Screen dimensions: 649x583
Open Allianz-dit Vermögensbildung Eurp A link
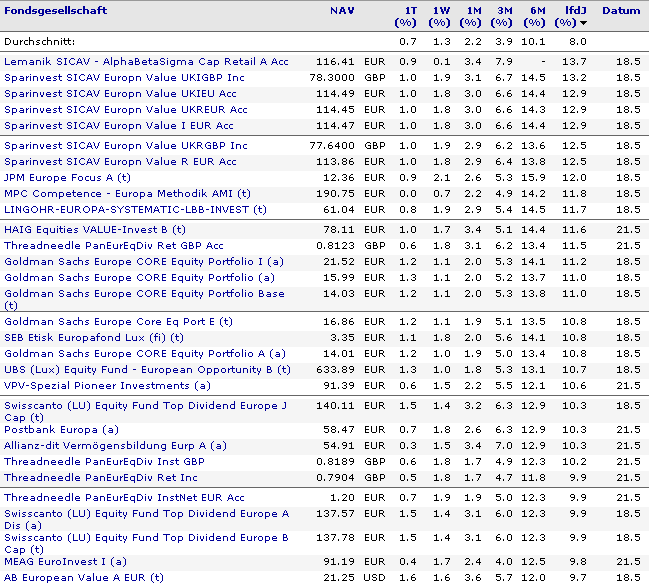(115, 446)
